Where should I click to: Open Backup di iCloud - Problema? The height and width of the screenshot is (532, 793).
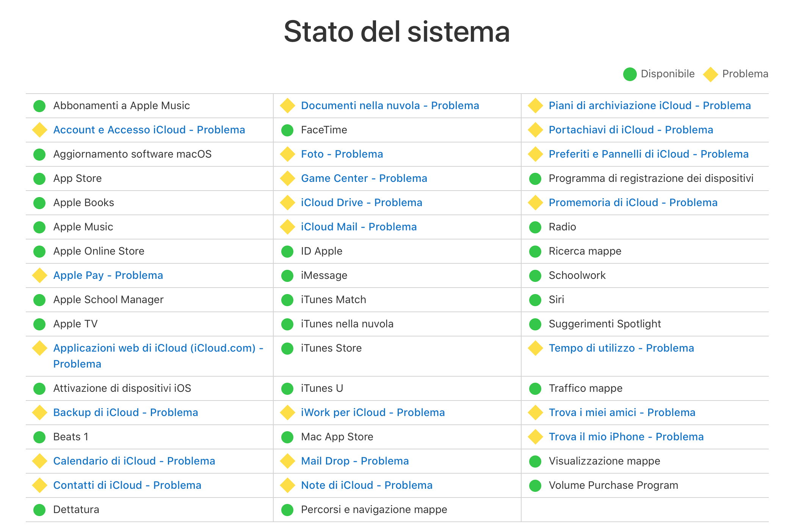click(125, 412)
